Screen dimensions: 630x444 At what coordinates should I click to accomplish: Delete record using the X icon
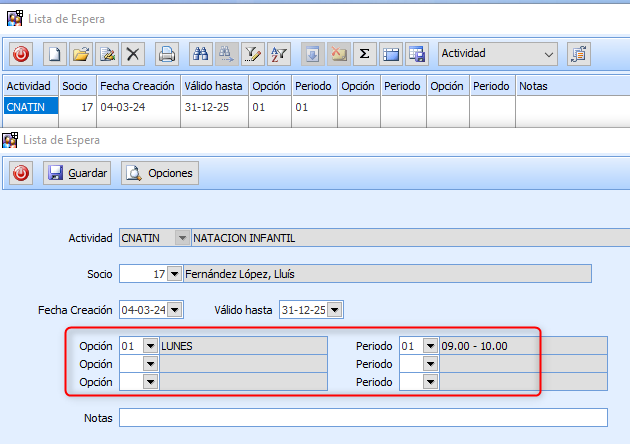click(x=133, y=53)
